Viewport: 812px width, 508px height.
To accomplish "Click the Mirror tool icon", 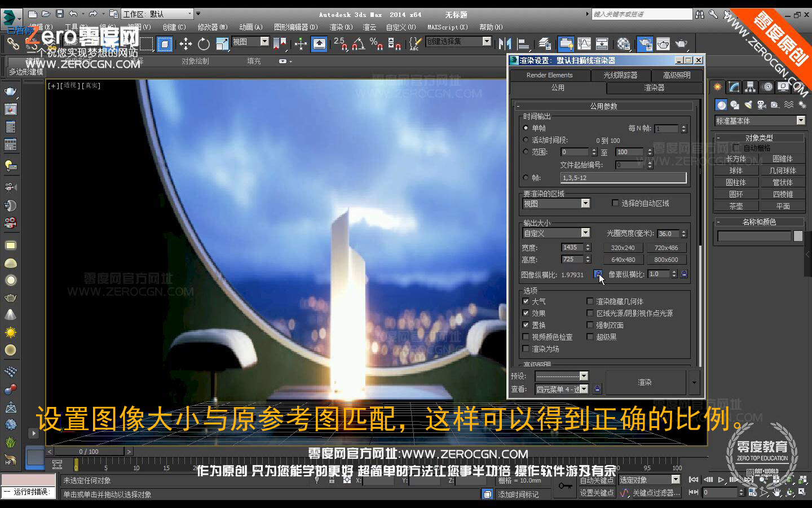I will click(x=505, y=43).
